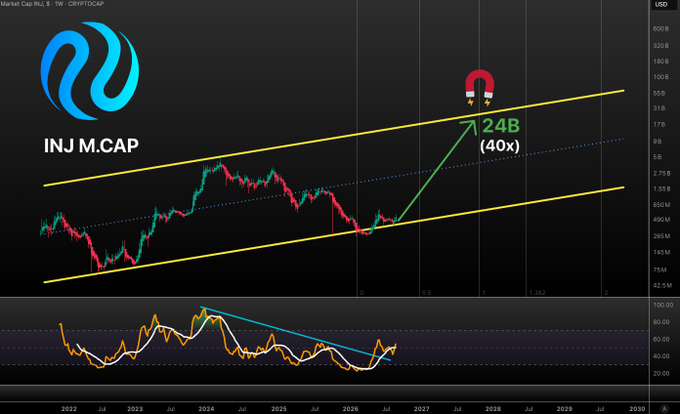
Task: Click the 42.5M price axis label
Action: [x=662, y=286]
